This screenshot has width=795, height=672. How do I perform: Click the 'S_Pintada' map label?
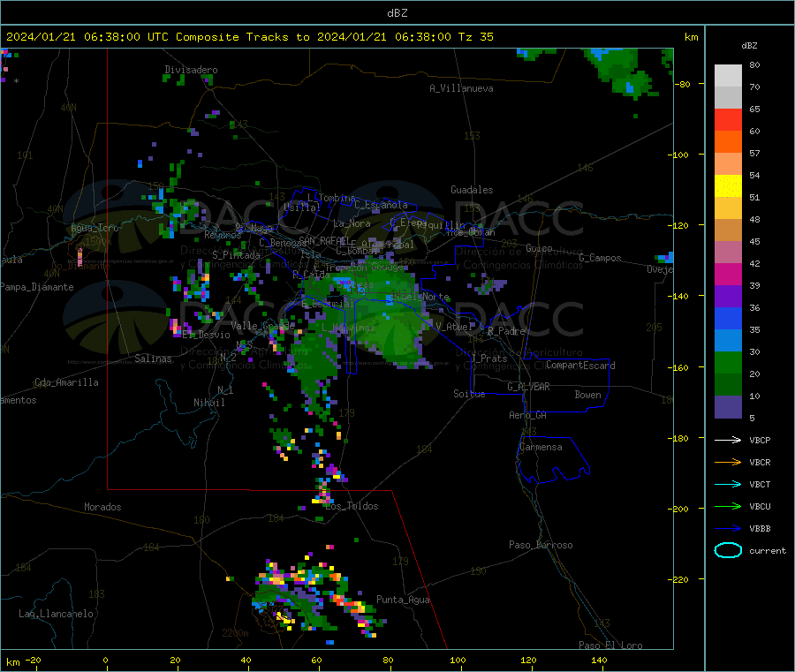click(236, 255)
